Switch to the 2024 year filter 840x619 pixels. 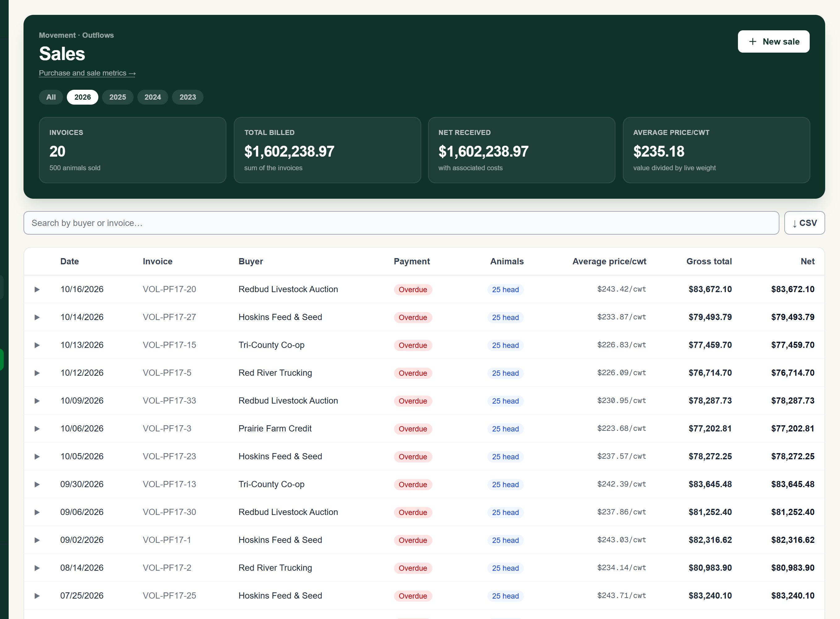click(x=153, y=97)
